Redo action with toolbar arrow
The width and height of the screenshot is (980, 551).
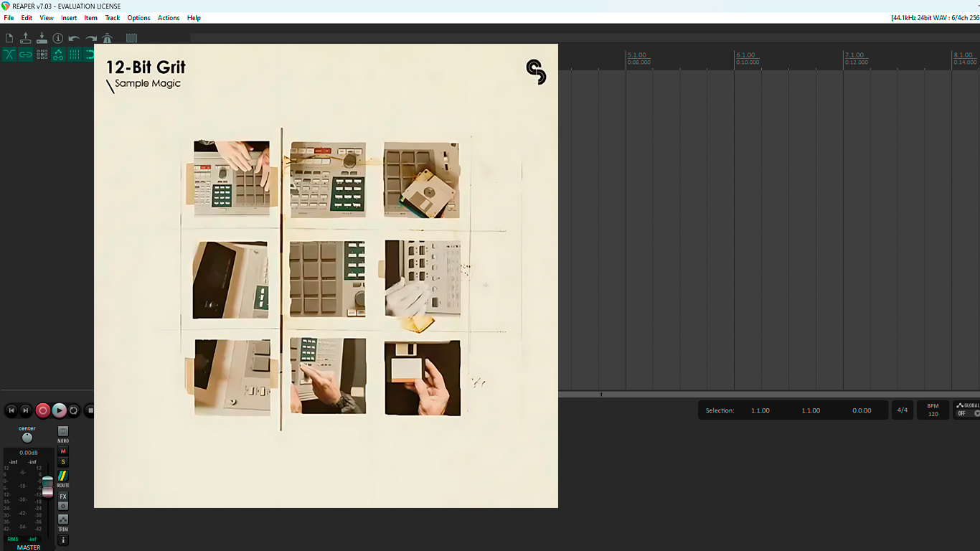90,38
